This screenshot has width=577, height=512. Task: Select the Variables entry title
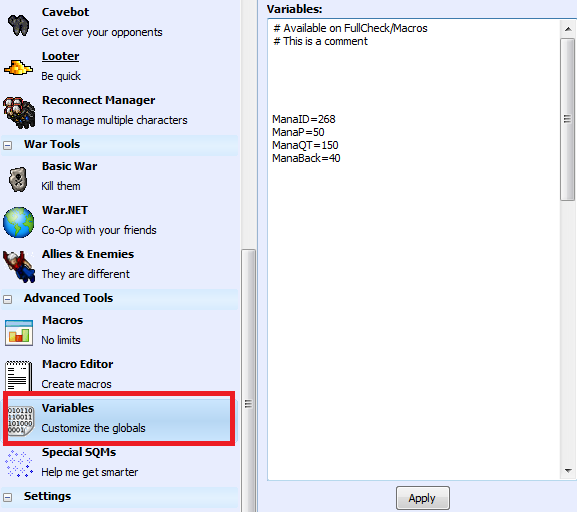68,408
